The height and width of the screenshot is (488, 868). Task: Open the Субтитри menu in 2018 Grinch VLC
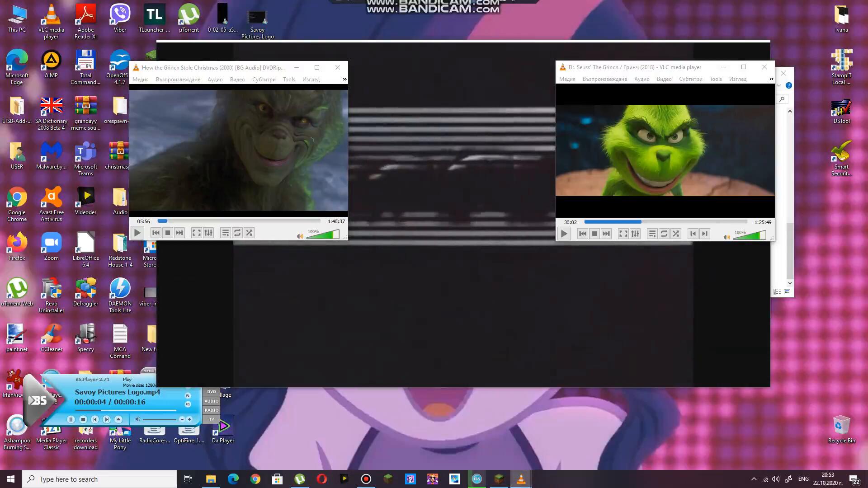pos(690,79)
